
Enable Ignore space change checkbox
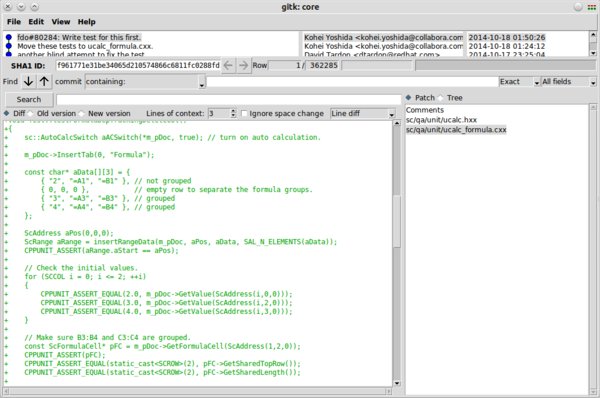244,114
